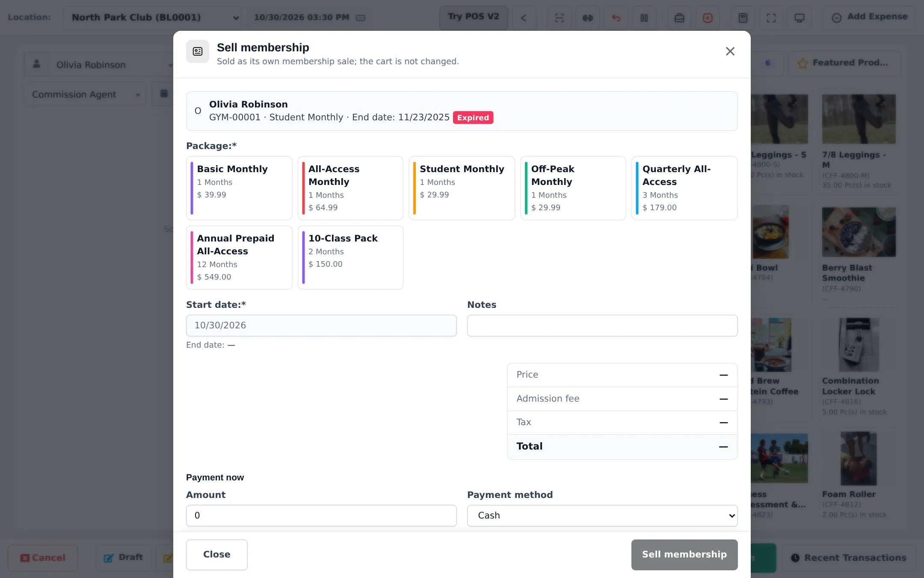Screen dimensions: 924x578
Task: Click the Start date field
Action: (321, 325)
